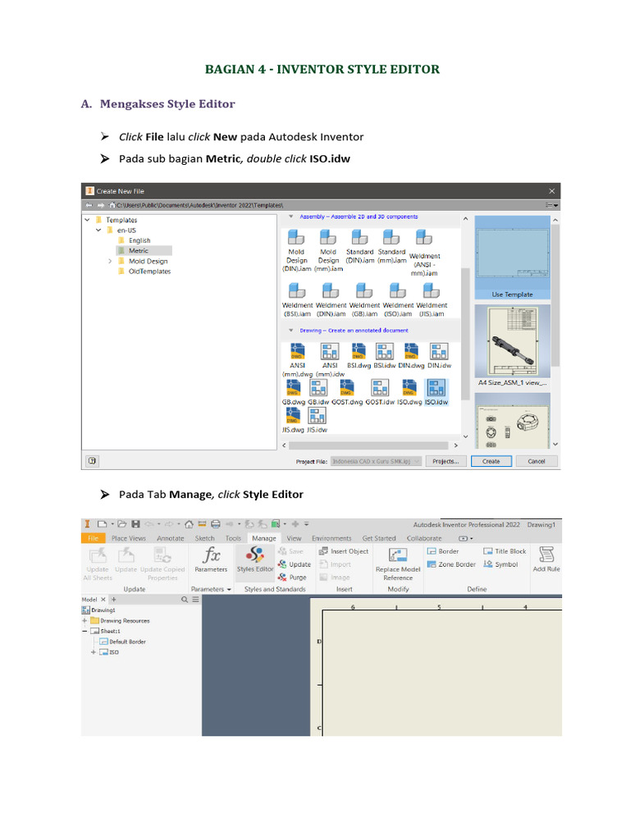Open the Parameters fx tool
Viewport: 630px width, 840px height.
coord(211,559)
